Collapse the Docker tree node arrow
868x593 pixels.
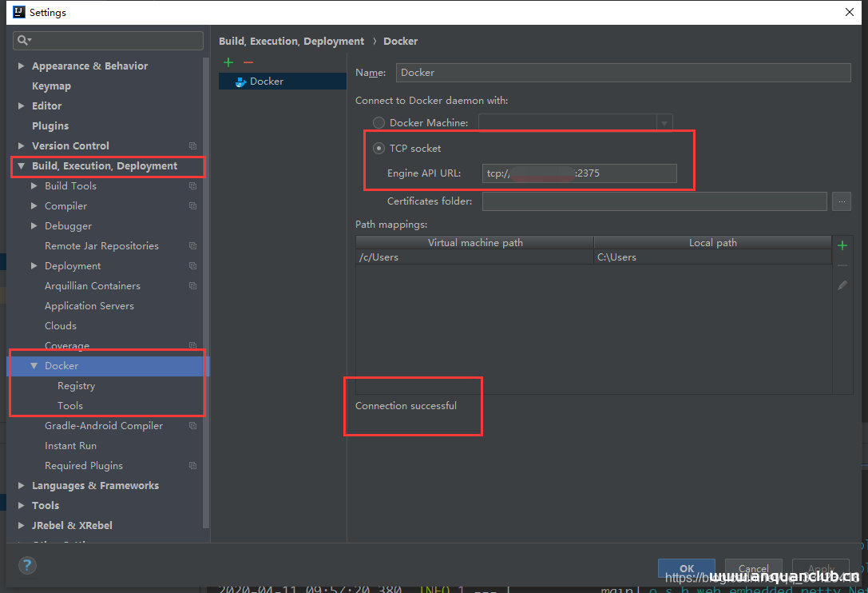click(x=34, y=366)
